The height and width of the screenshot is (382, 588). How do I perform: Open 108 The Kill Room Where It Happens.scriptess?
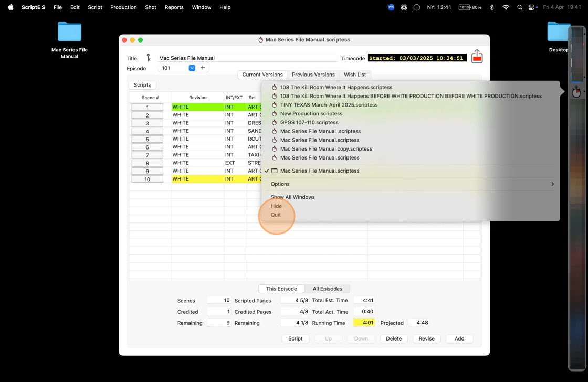point(336,87)
